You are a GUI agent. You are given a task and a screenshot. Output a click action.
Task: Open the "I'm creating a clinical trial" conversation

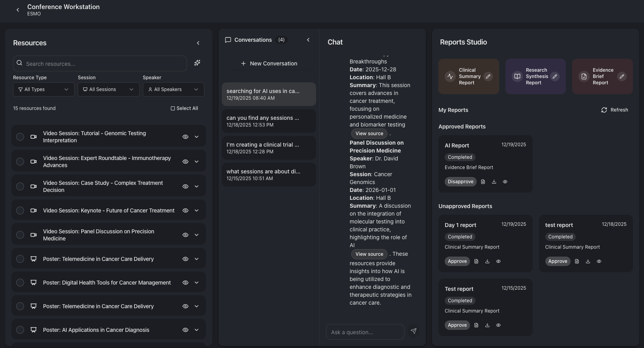pyautogui.click(x=269, y=148)
